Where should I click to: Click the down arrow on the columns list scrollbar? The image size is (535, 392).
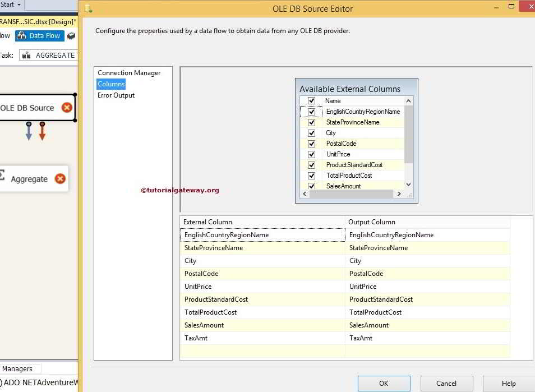click(409, 185)
